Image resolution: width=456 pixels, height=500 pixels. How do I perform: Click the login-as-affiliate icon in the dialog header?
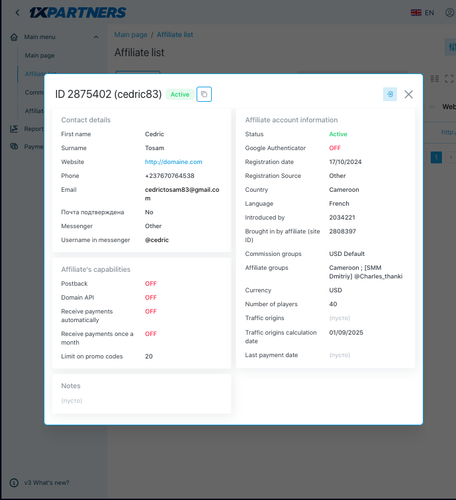tap(390, 94)
